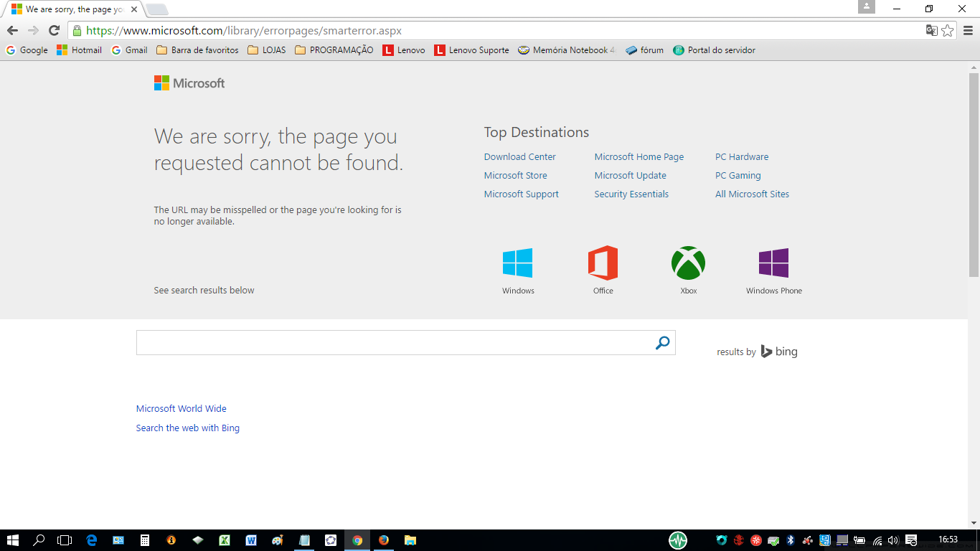The width and height of the screenshot is (980, 551).
Task: Click the Windows product logo
Action: (517, 263)
